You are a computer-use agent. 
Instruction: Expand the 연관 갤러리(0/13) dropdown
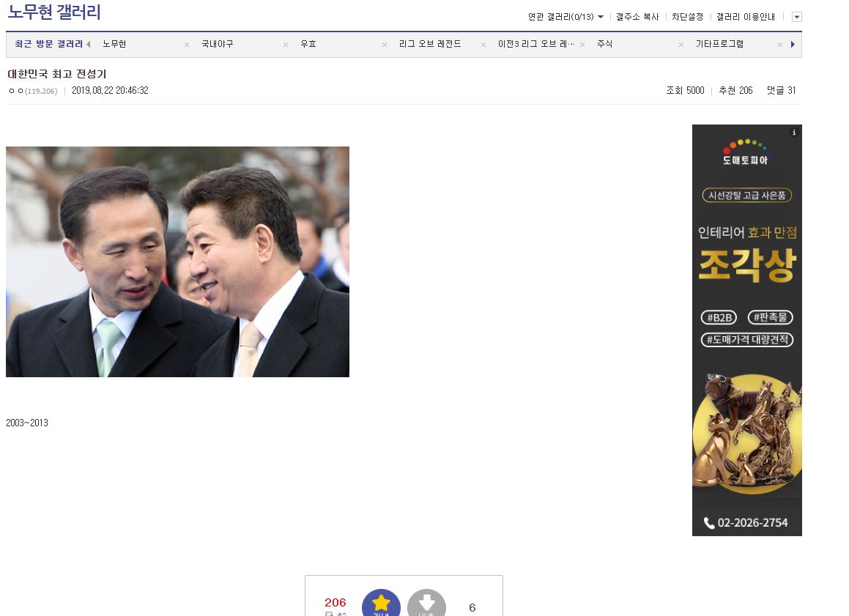566,17
